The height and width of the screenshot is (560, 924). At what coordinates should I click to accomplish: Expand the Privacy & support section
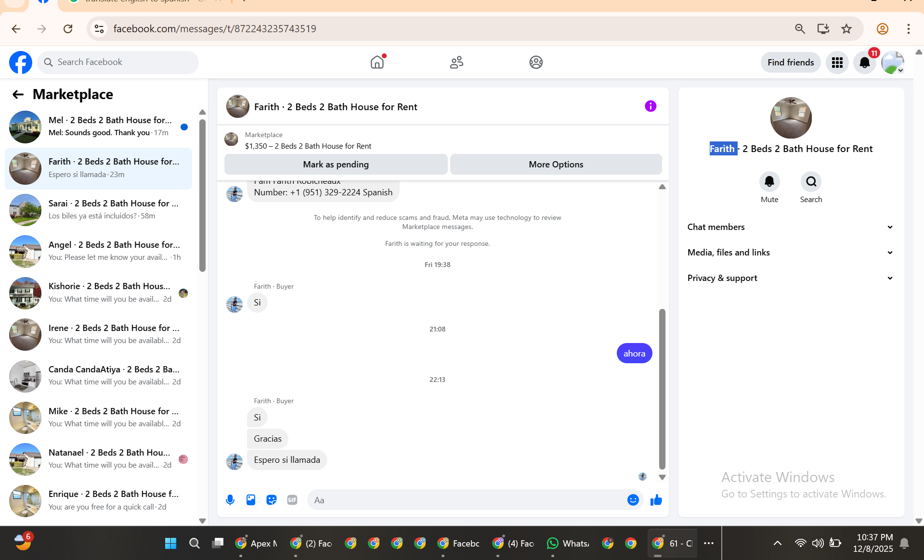click(791, 278)
